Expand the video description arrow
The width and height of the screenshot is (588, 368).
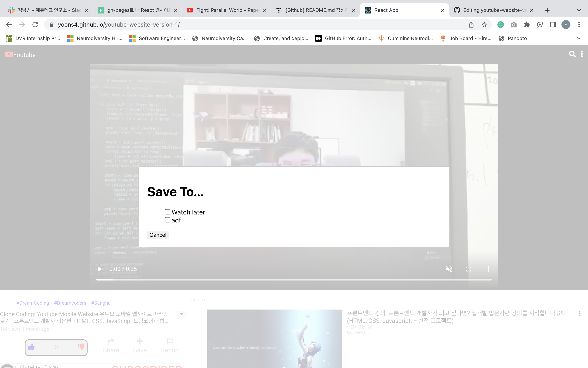pos(182,314)
